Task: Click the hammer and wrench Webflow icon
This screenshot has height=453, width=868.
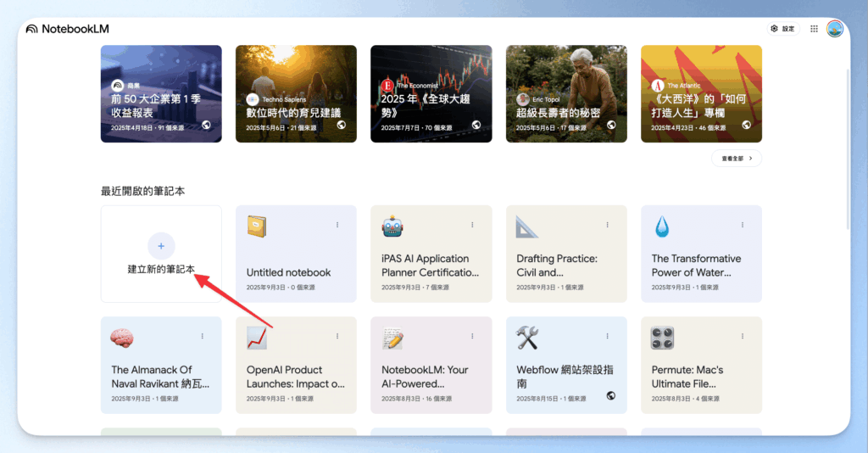Action: (527, 338)
